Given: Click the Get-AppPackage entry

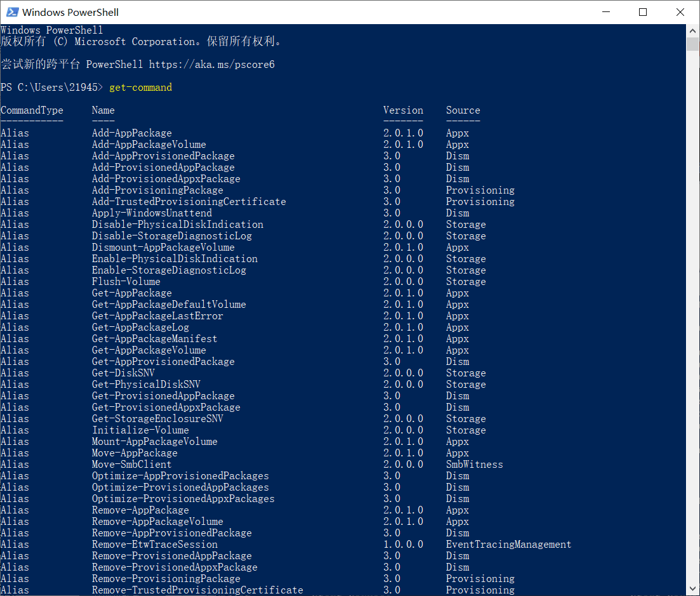Looking at the screenshot, I should click(x=132, y=293).
